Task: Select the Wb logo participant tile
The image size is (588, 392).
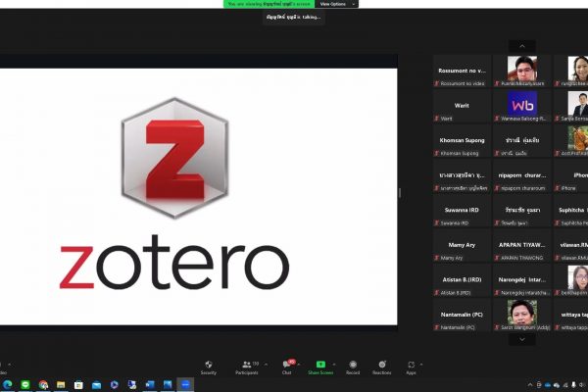Action: tap(522, 106)
